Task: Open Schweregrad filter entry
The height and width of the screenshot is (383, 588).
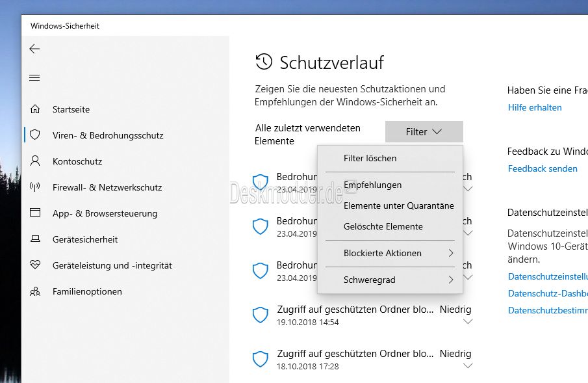Action: point(390,280)
